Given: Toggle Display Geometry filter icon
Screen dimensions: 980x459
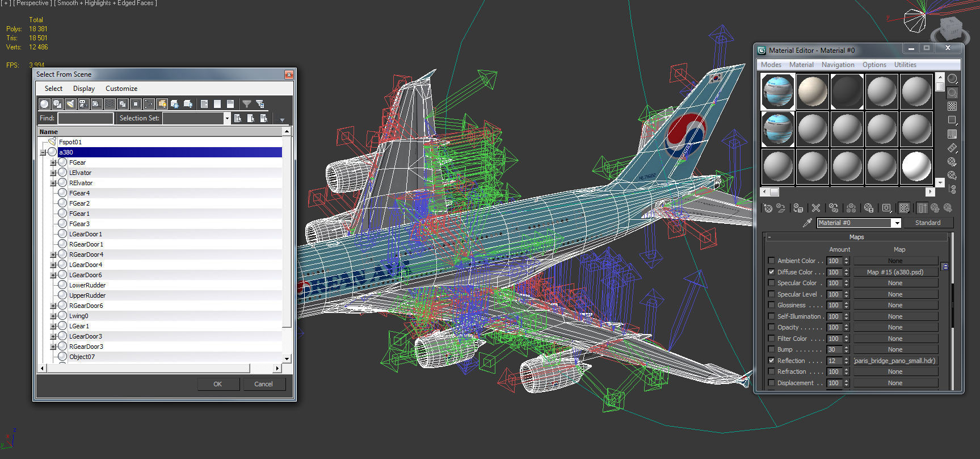Looking at the screenshot, I should click(x=44, y=104).
